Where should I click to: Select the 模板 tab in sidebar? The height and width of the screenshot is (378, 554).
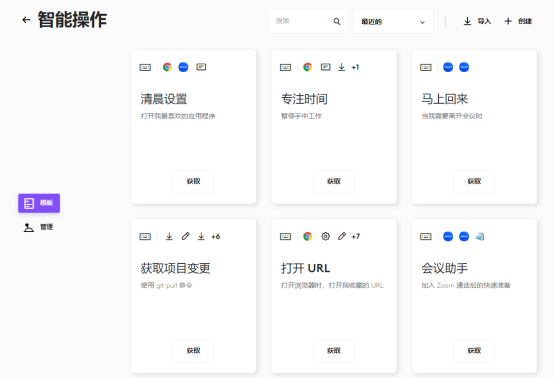pyautogui.click(x=39, y=203)
